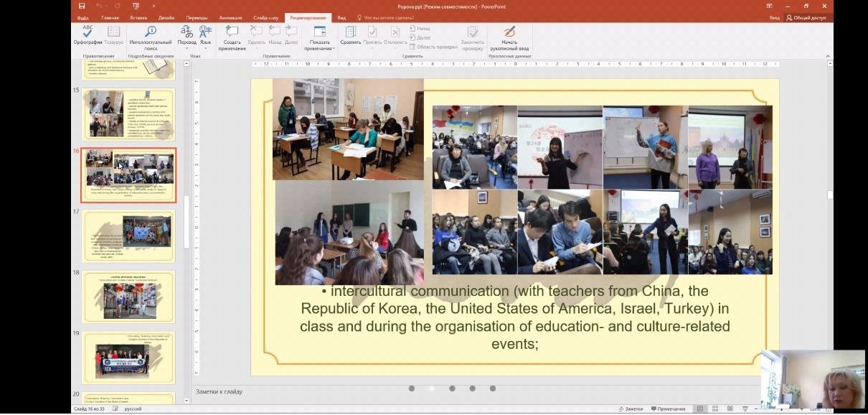Open the Тезаурус thesaurus tool
The height and width of the screenshot is (415, 868).
(x=113, y=34)
